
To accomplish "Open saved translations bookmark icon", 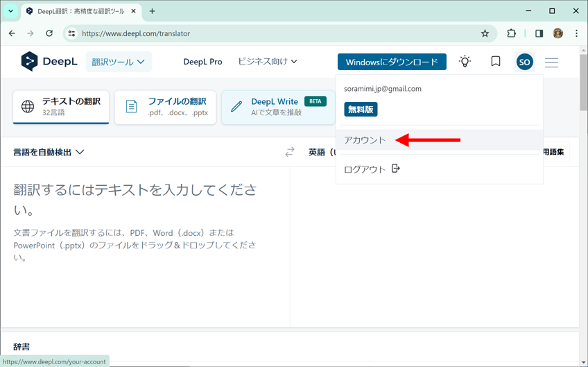I will (496, 62).
